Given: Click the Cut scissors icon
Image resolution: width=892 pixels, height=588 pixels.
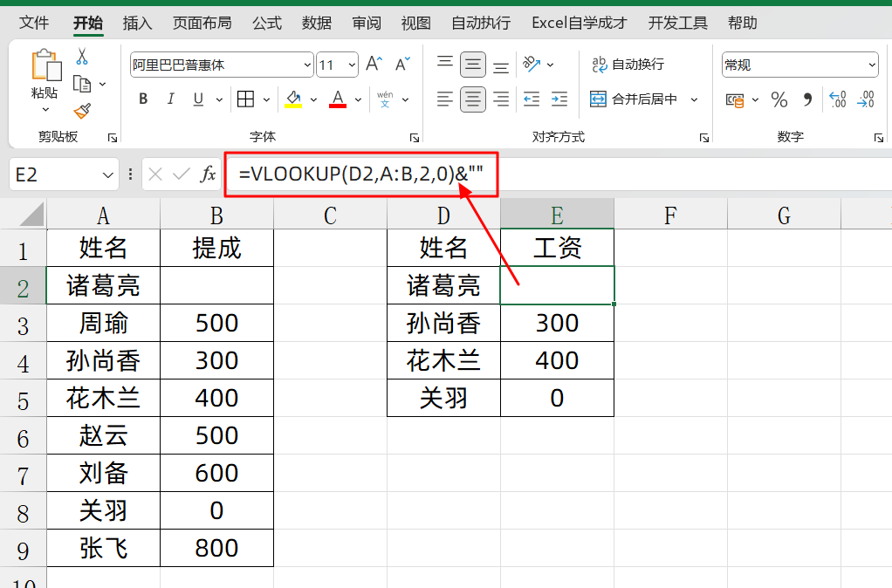Looking at the screenshot, I should (82, 56).
